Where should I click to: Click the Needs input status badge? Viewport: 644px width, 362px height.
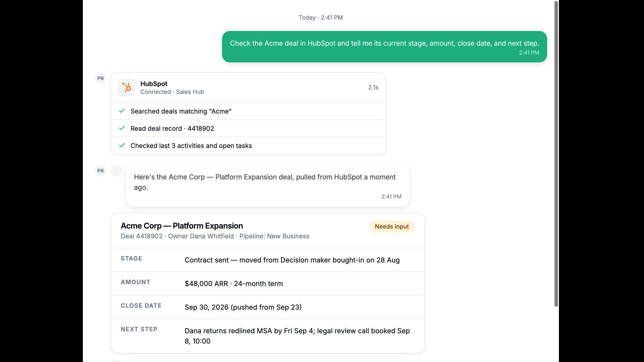pyautogui.click(x=392, y=226)
